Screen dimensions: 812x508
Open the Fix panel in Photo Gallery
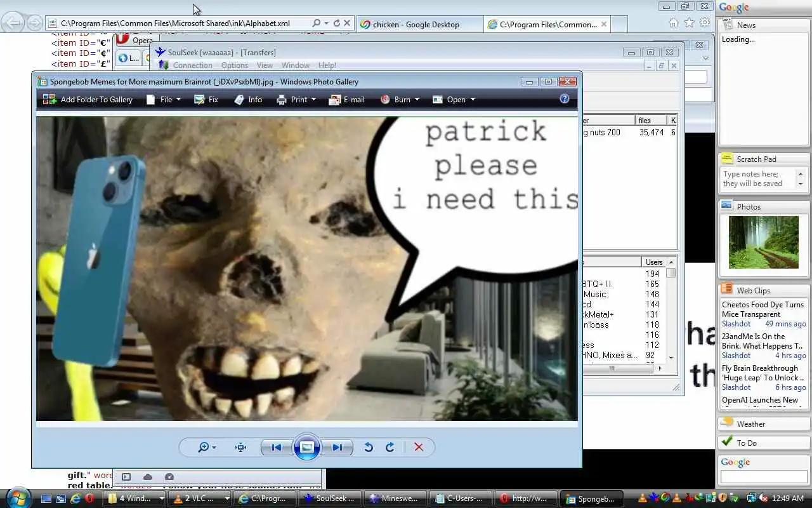(x=206, y=100)
